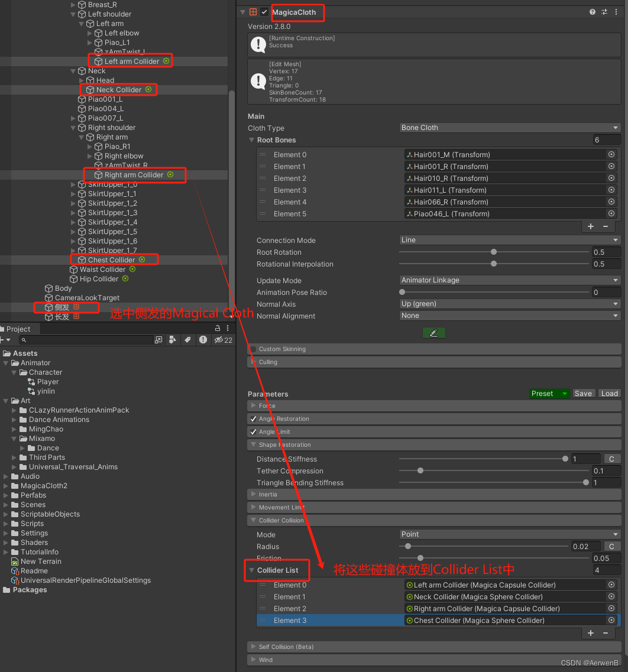Open the Normal Alignment dropdown

pyautogui.click(x=510, y=316)
